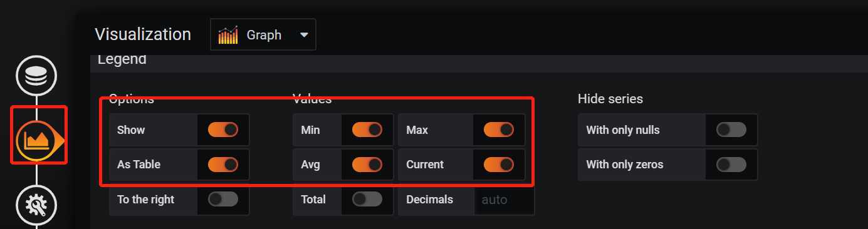Viewport: 868px width, 229px height.
Task: Open the Graph visualization type dropdown
Action: pos(263,34)
